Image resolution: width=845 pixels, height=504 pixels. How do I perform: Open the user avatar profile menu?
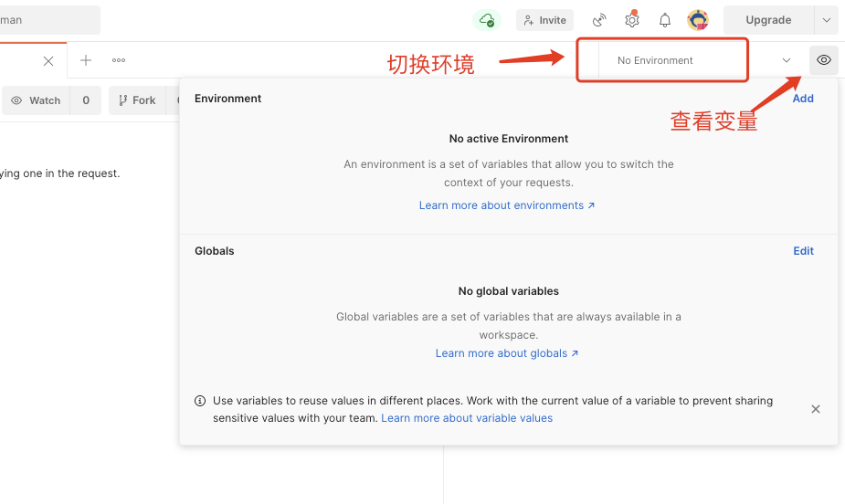[698, 20]
